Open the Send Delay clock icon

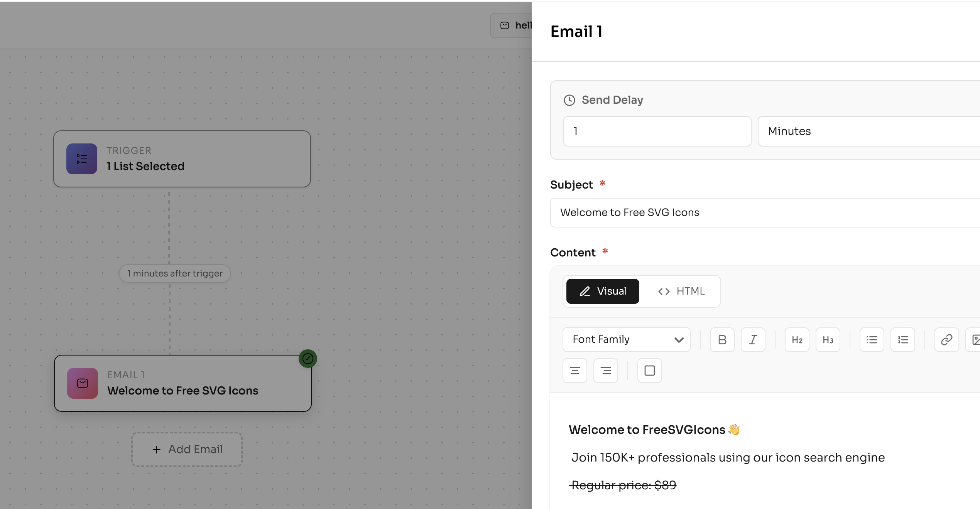569,100
